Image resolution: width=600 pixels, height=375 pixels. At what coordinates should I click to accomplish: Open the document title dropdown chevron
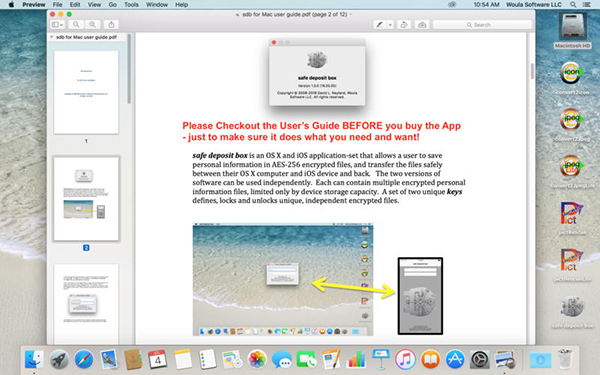pos(351,15)
